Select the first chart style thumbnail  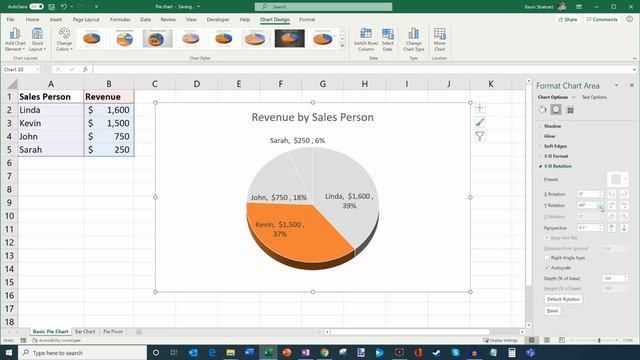coord(92,38)
